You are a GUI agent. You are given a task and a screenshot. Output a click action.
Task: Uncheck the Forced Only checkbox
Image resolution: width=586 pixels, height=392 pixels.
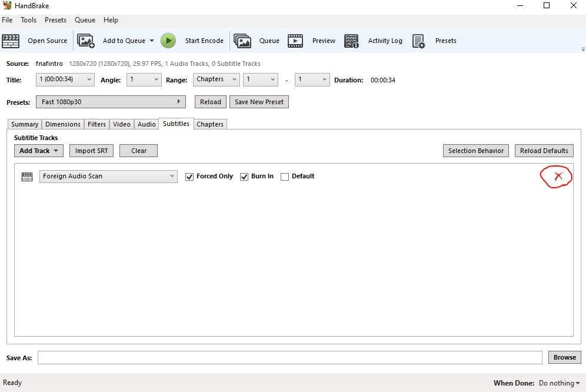pyautogui.click(x=189, y=177)
